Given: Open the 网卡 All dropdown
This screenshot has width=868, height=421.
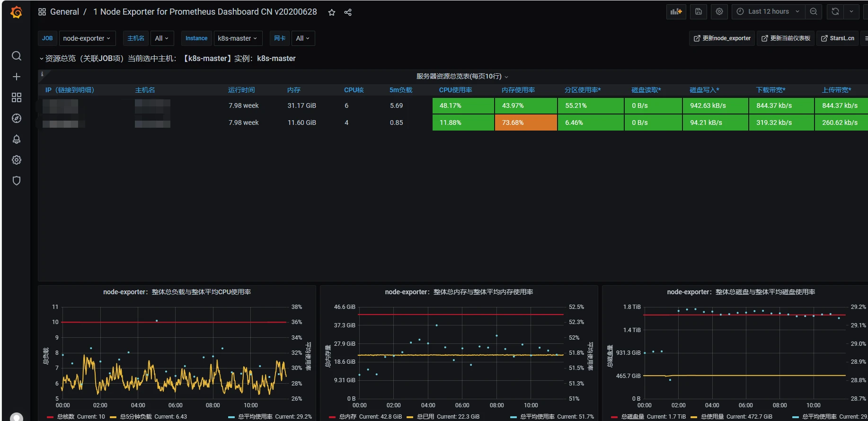Looking at the screenshot, I should tap(303, 38).
